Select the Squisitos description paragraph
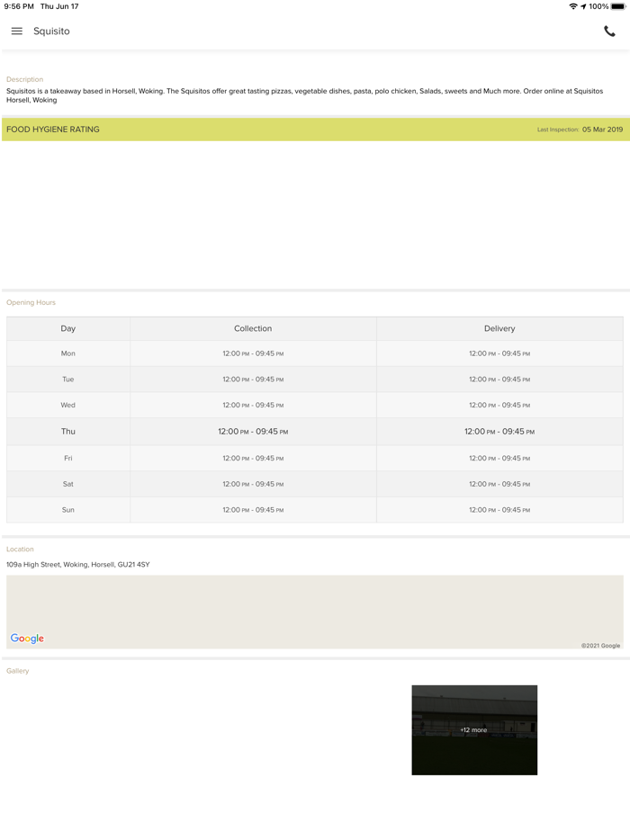 pos(304,95)
